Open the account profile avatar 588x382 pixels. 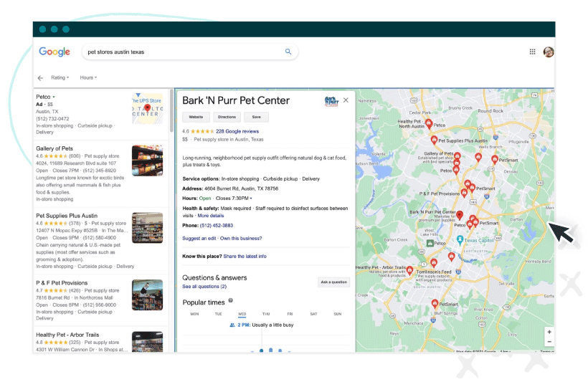pyautogui.click(x=549, y=52)
